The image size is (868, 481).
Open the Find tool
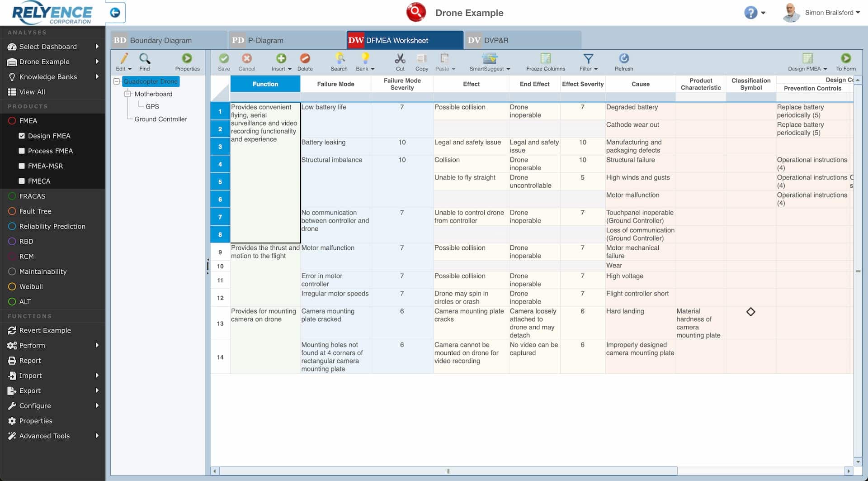145,62
